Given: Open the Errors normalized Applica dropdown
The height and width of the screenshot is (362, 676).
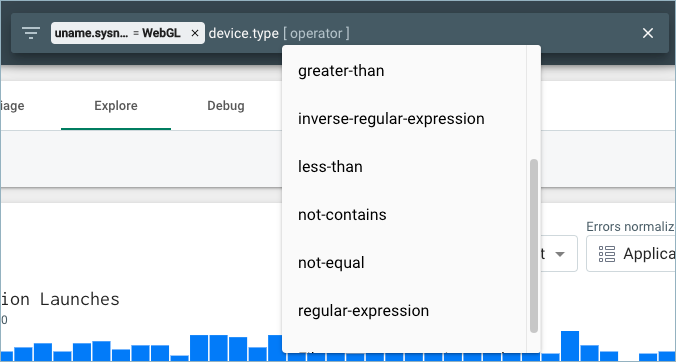Looking at the screenshot, I should click(631, 253).
